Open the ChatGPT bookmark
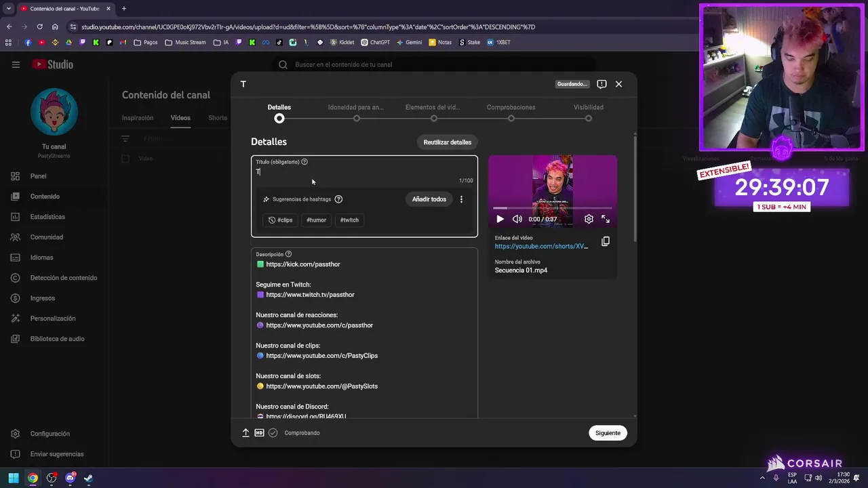The image size is (868, 488). [375, 42]
